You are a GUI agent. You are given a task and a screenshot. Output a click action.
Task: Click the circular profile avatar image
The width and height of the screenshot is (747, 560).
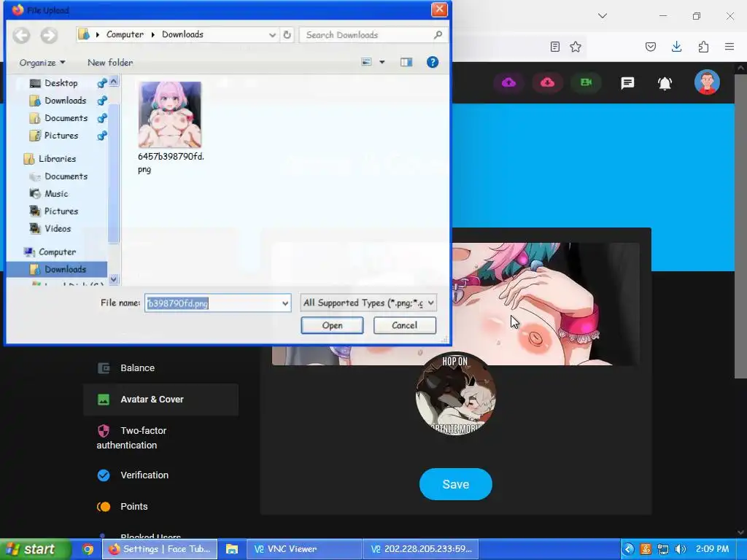click(x=455, y=394)
